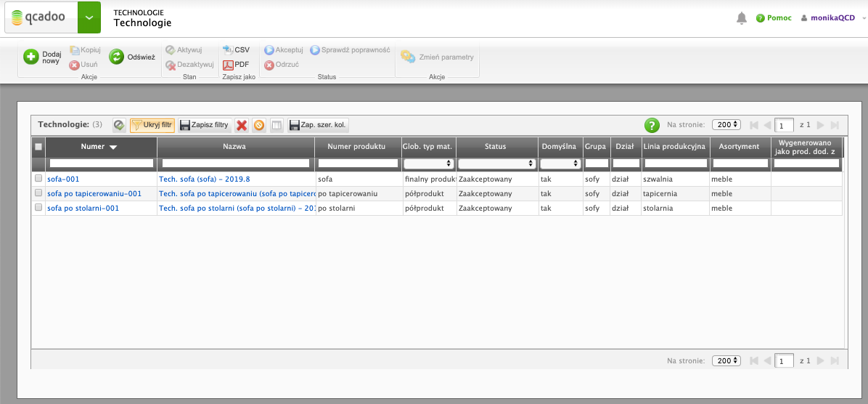The height and width of the screenshot is (404, 868).
Task: Go to first page, top pager
Action: click(753, 125)
